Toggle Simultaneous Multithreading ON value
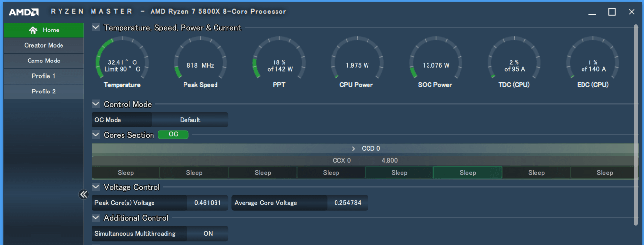The height and width of the screenshot is (245, 644). pos(208,234)
